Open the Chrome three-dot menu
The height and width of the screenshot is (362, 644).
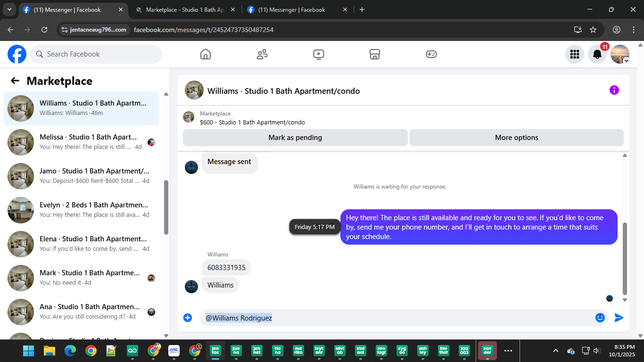click(634, 30)
